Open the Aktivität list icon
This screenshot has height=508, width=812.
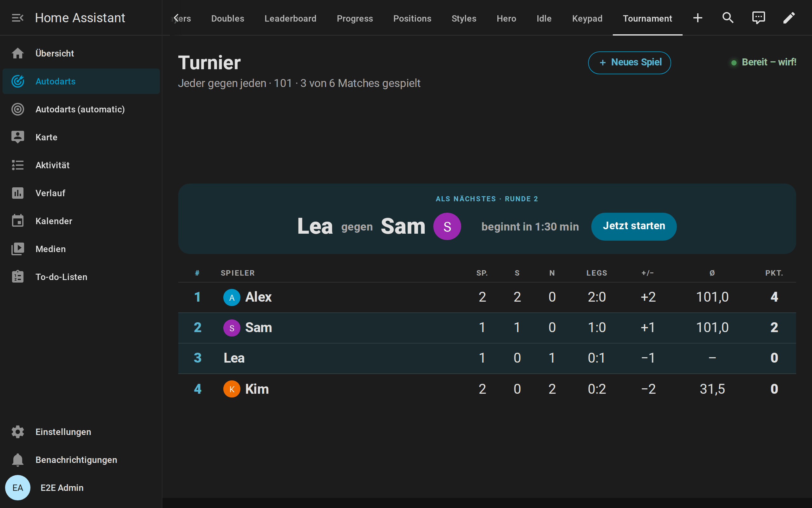coord(17,165)
